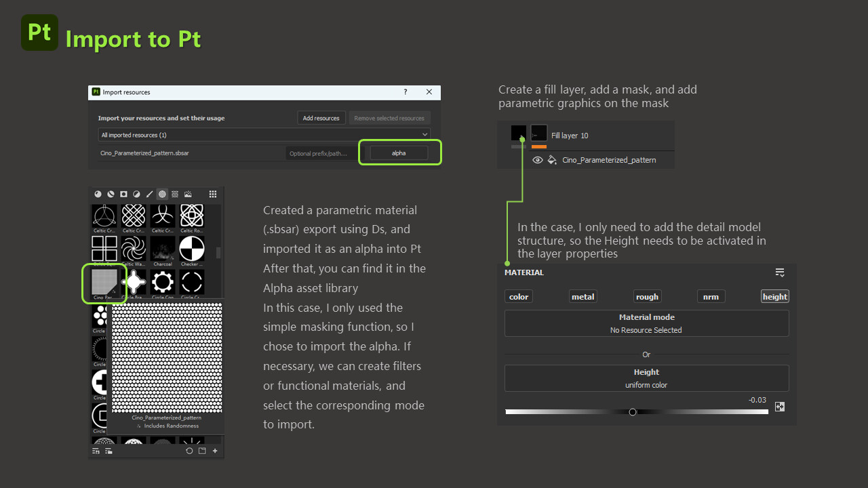Select the Circle Bra... alpha thumbnail
Screen dimensions: 868x488
point(134,282)
